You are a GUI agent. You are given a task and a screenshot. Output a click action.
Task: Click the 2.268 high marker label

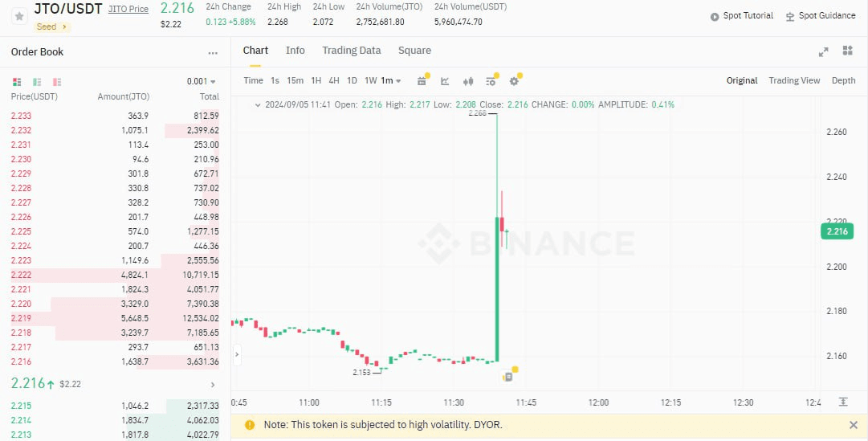click(477, 113)
